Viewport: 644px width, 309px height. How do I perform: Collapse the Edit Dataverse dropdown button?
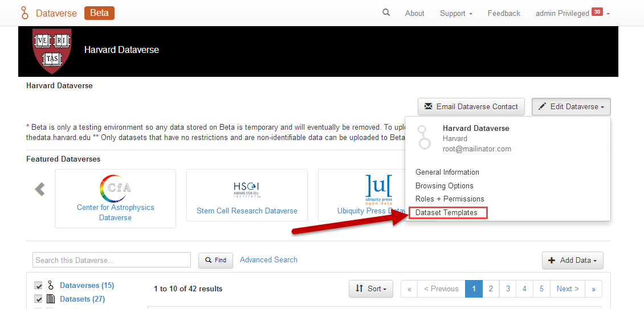point(571,106)
